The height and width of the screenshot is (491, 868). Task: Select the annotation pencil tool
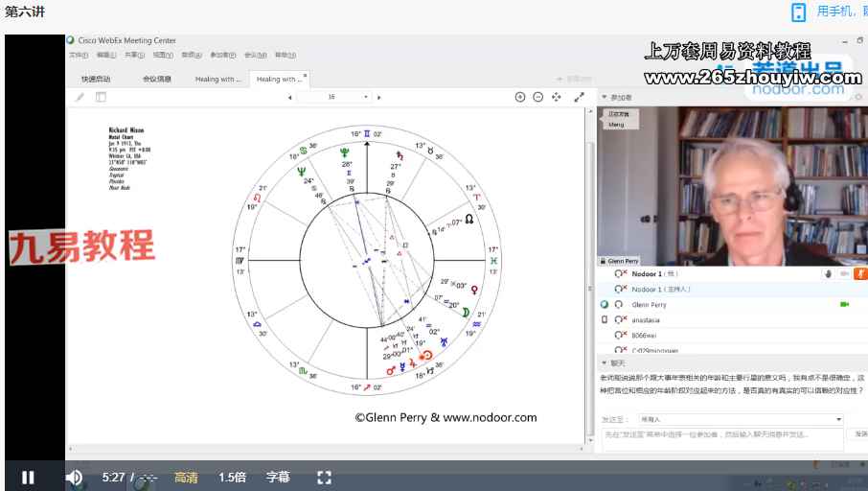80,97
